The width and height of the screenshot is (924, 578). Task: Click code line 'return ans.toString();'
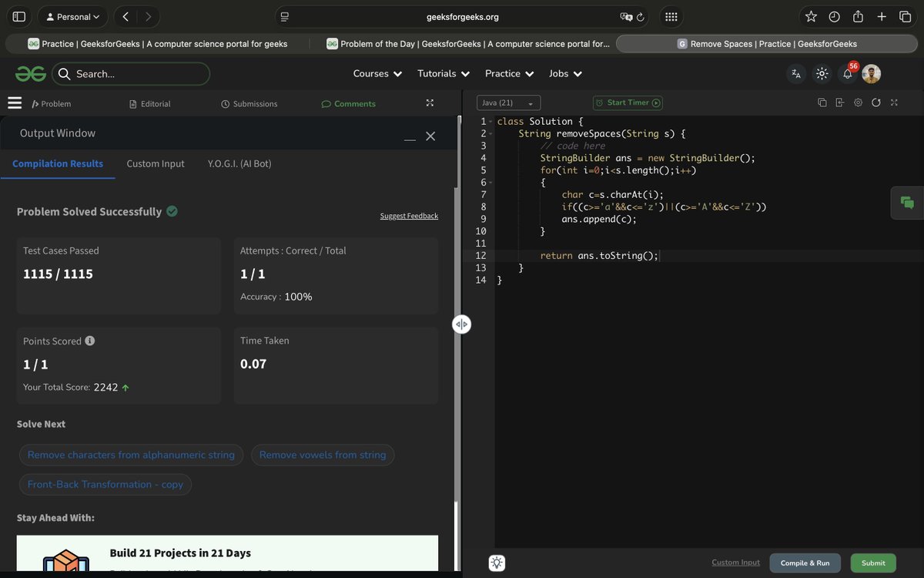pyautogui.click(x=599, y=256)
